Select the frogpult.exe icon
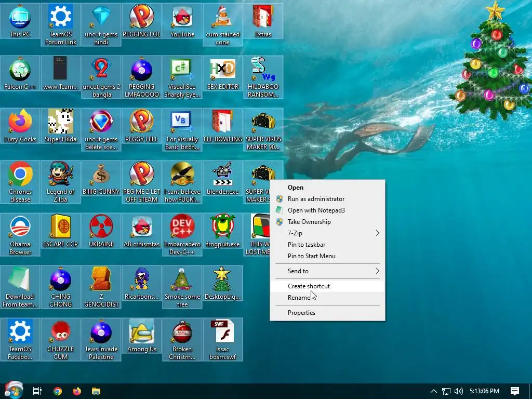532x399 pixels. (222, 231)
